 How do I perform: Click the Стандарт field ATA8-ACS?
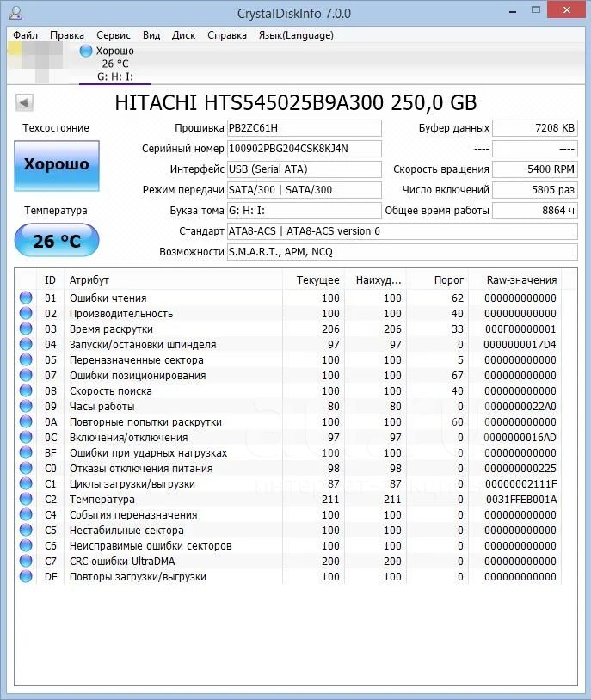pyautogui.click(x=402, y=231)
